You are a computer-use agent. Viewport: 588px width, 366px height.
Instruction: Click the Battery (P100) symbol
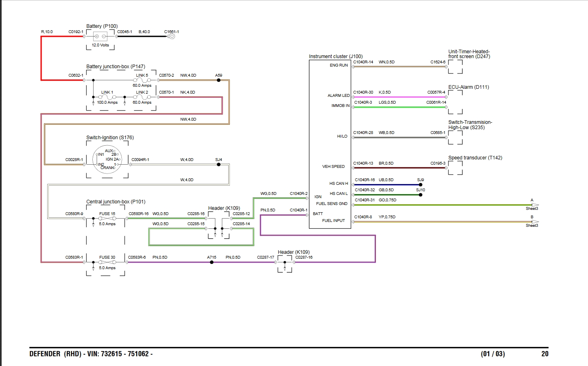coord(100,36)
